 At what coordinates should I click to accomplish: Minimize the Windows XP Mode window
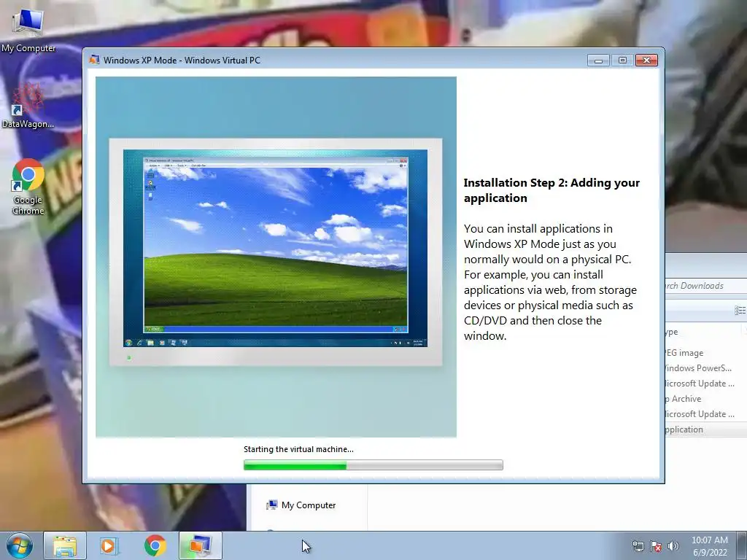[x=598, y=61]
